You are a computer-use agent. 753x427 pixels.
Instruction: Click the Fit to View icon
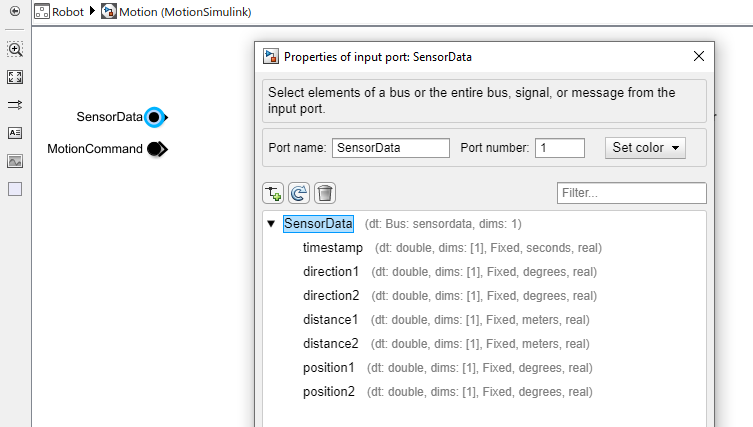pyautogui.click(x=15, y=77)
